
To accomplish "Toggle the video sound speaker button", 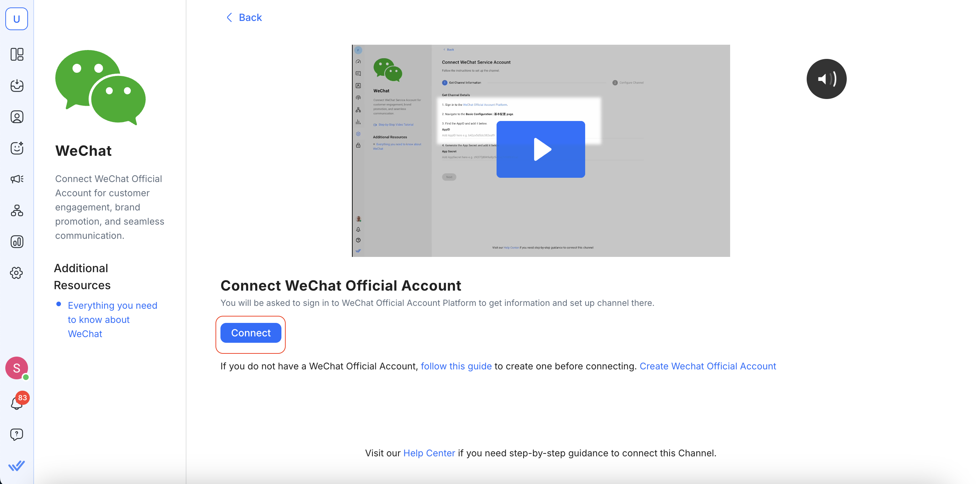I will [x=826, y=79].
